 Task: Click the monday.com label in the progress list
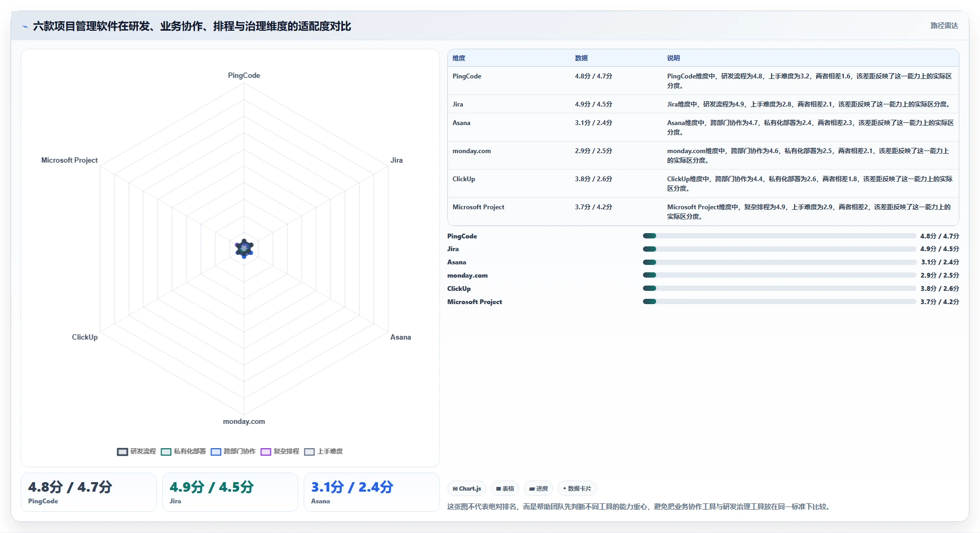(467, 276)
